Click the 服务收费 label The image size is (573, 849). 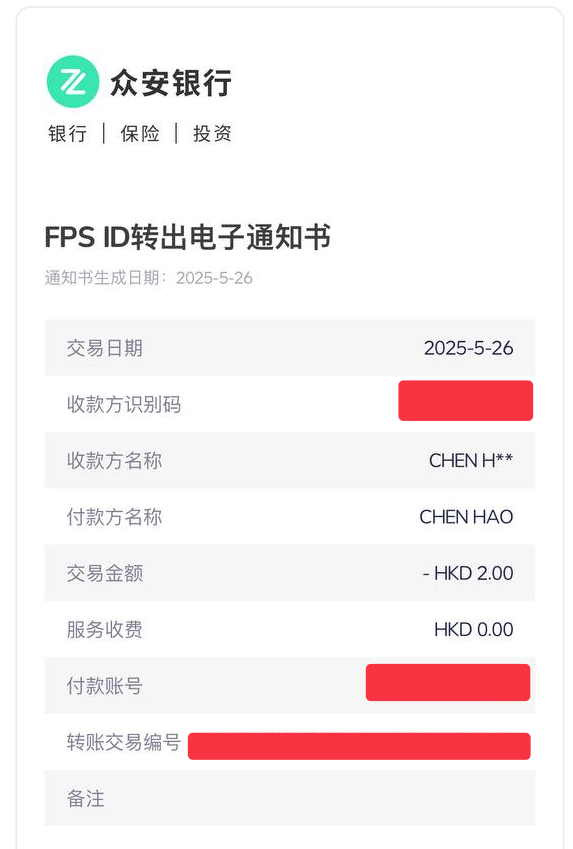coord(105,630)
